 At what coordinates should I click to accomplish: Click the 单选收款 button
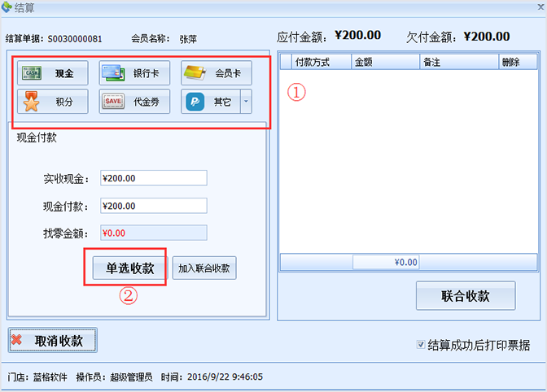point(130,268)
